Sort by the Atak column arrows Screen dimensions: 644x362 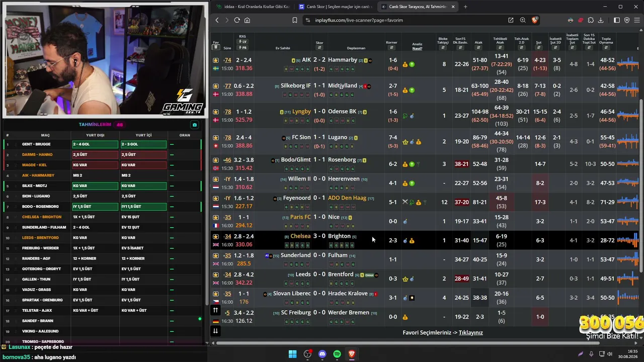click(x=478, y=48)
